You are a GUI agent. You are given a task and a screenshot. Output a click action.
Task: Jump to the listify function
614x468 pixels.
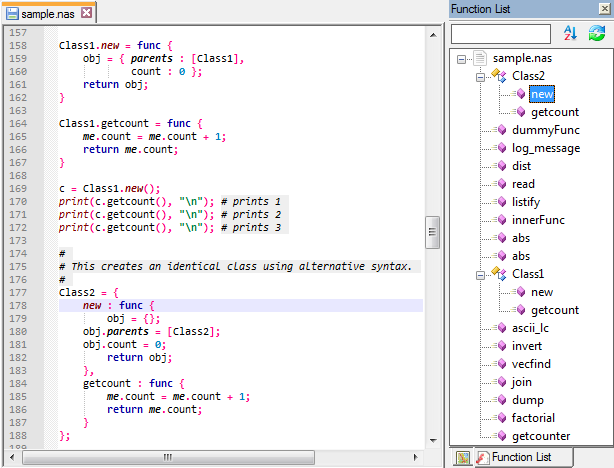(x=526, y=202)
